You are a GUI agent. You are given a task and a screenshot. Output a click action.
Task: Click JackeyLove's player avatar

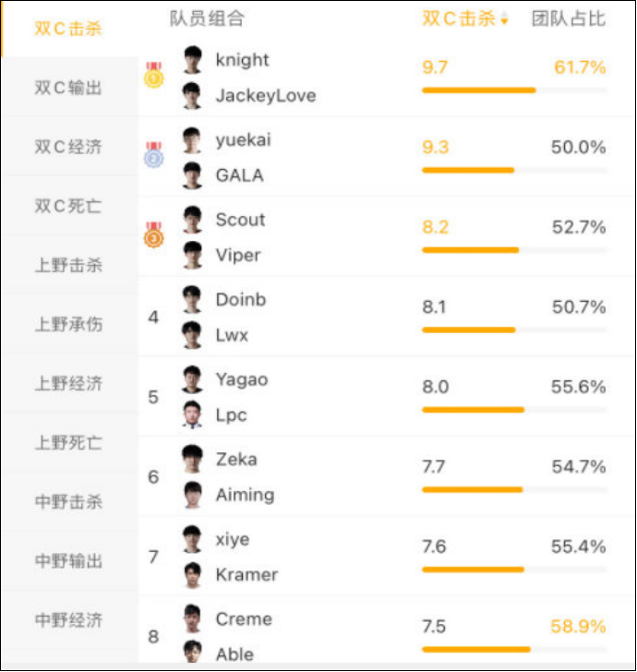point(192,95)
